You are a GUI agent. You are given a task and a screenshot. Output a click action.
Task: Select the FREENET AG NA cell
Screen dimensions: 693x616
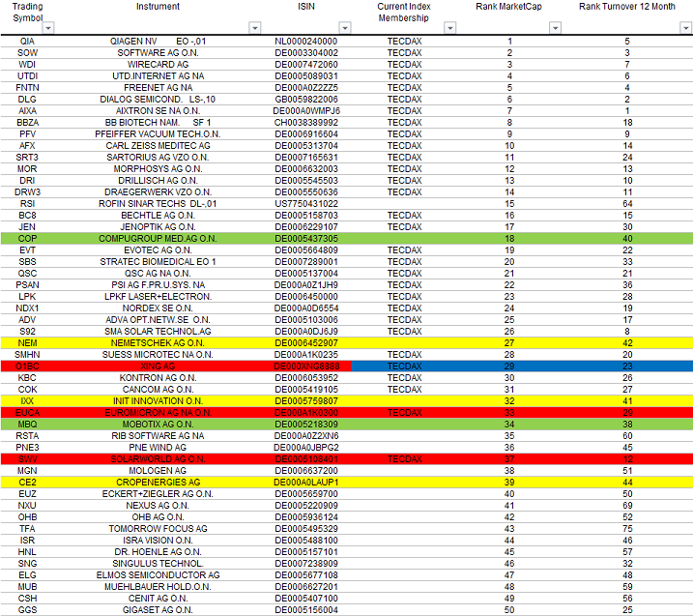[x=158, y=88]
